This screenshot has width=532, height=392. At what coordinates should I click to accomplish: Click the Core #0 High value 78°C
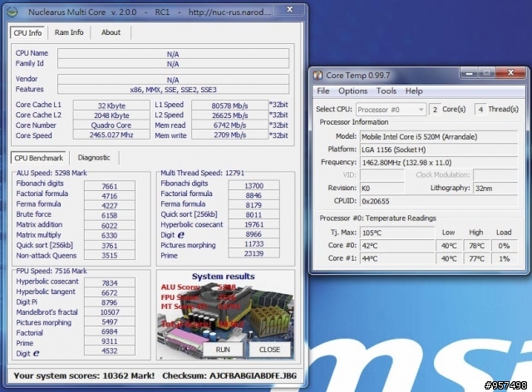(476, 246)
